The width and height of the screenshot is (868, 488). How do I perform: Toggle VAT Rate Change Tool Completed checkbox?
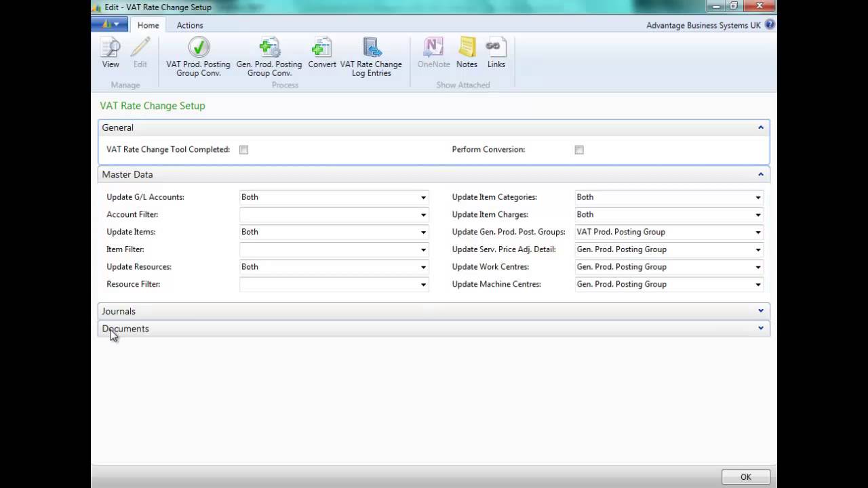244,150
